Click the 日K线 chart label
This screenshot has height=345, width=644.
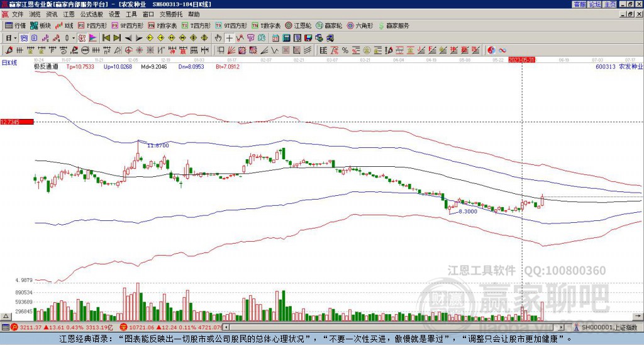click(x=9, y=63)
